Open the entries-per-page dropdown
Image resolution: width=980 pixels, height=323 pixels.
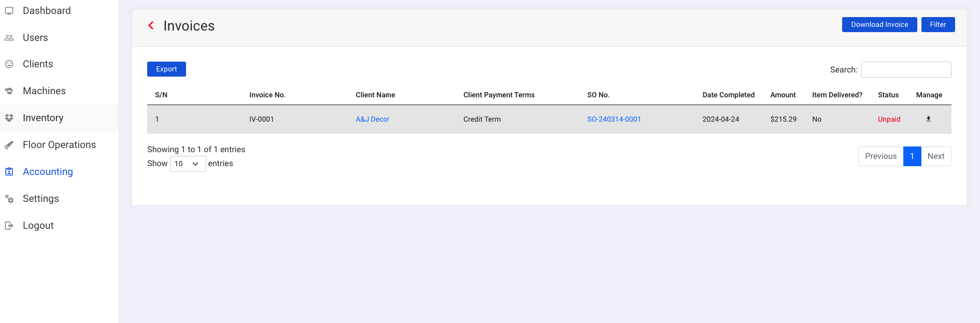[188, 164]
